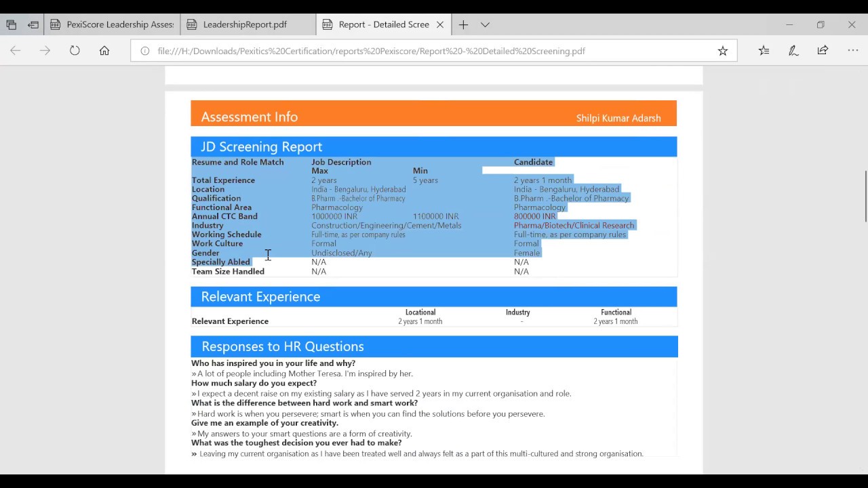Click the Candidate column header

tap(534, 162)
